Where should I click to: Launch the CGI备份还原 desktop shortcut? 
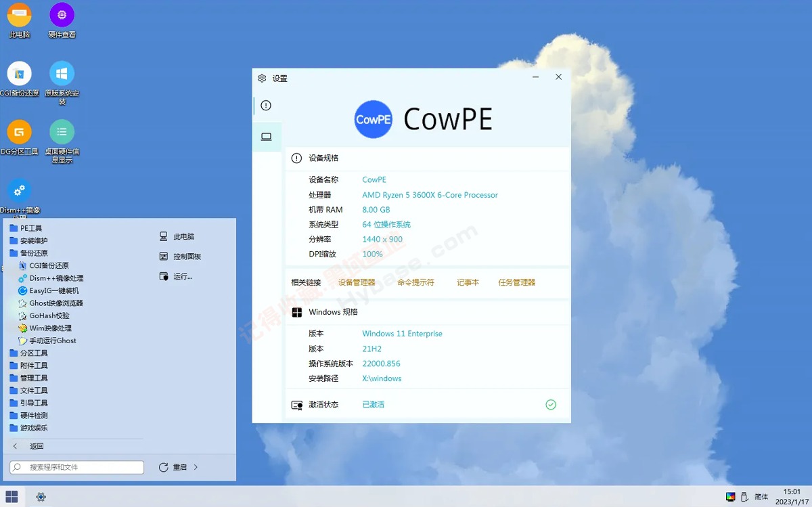pyautogui.click(x=19, y=79)
